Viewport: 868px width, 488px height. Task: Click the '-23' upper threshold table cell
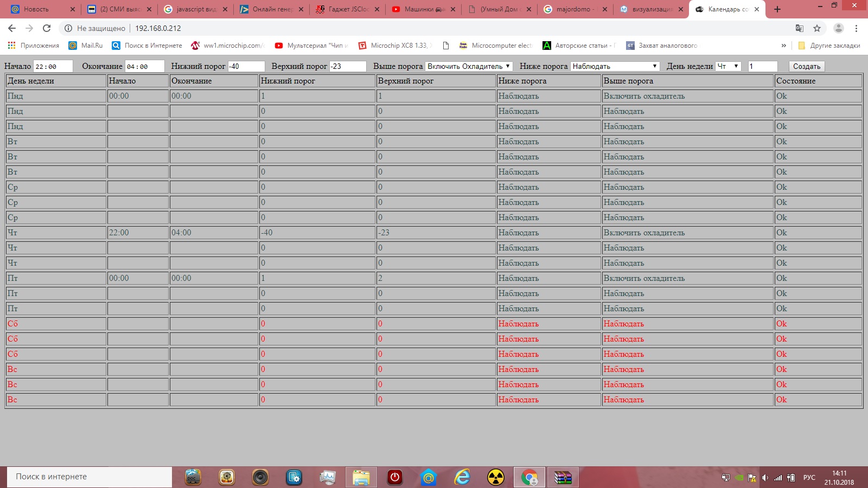pyautogui.click(x=436, y=233)
